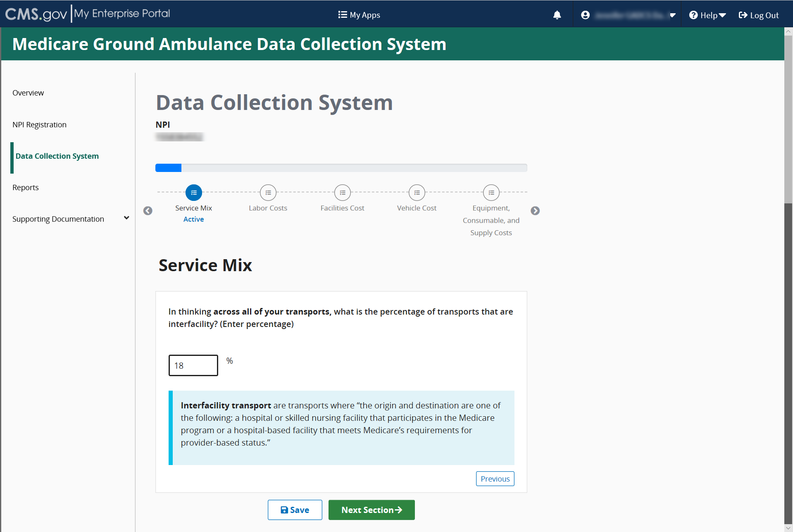This screenshot has height=532, width=793.
Task: Click the Service Mix step circle icon
Action: pos(193,193)
